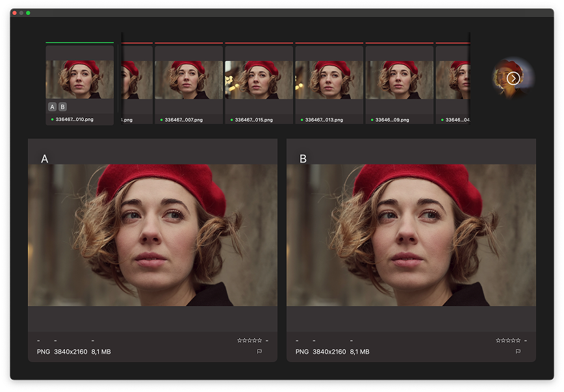Toggle the B badge on the 010 thumbnail

coord(62,107)
